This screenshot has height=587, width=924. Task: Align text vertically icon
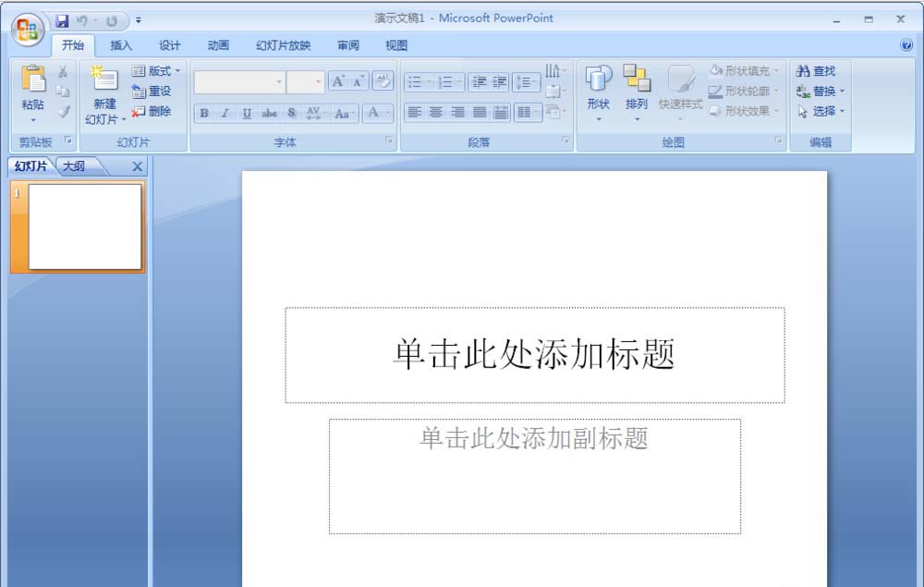[555, 92]
